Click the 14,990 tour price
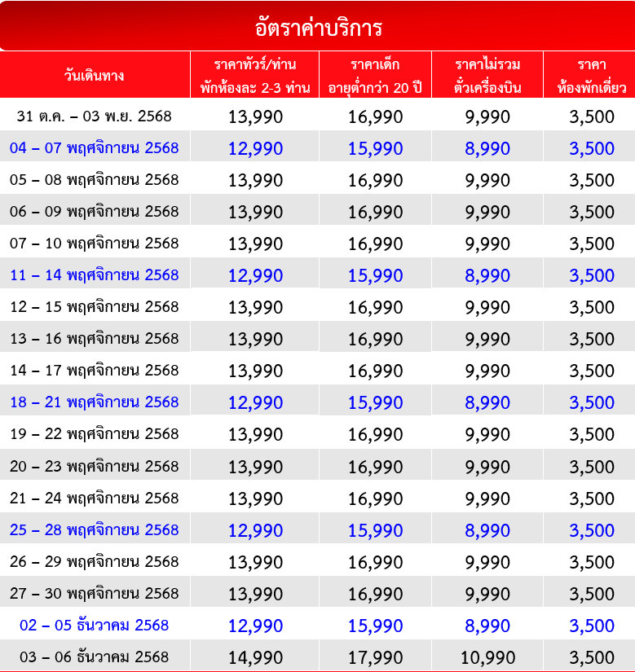This screenshot has width=635, height=672. coord(256,658)
